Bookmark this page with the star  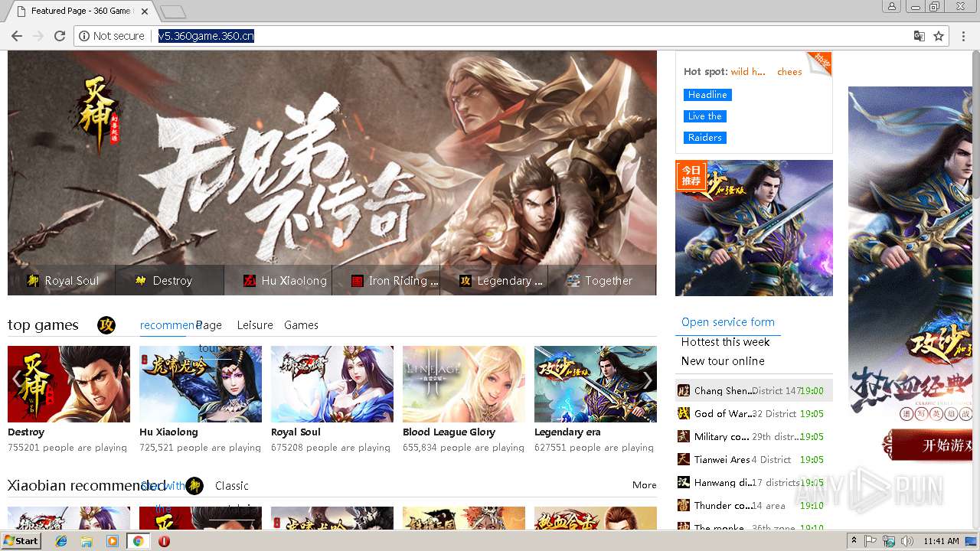click(939, 36)
